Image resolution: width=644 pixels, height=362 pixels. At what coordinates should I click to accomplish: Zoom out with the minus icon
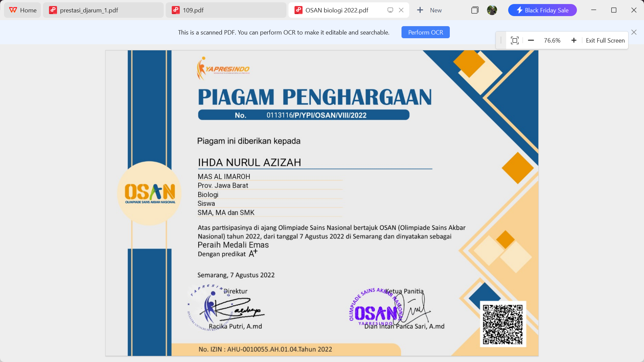pyautogui.click(x=531, y=41)
